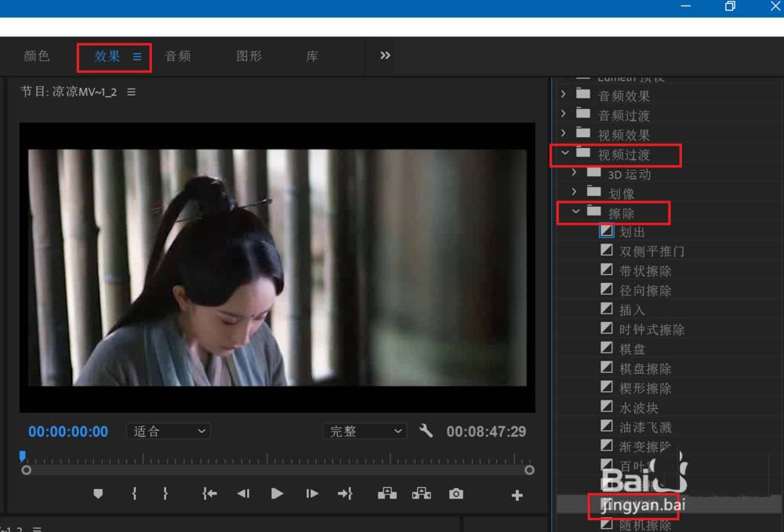Viewport: 784px width, 532px height.
Task: Open the 效果 workspace menu icon
Action: point(137,57)
